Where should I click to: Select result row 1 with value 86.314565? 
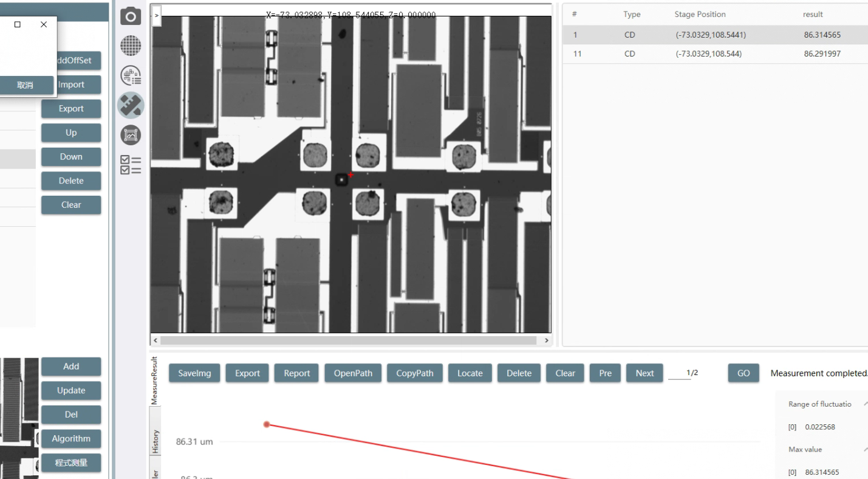[716, 35]
